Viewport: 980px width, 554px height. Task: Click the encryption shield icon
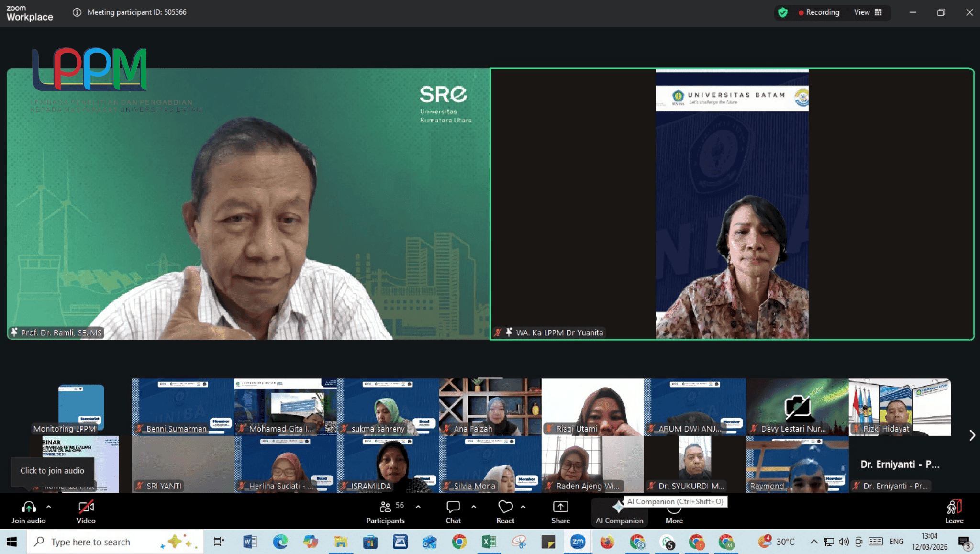783,12
